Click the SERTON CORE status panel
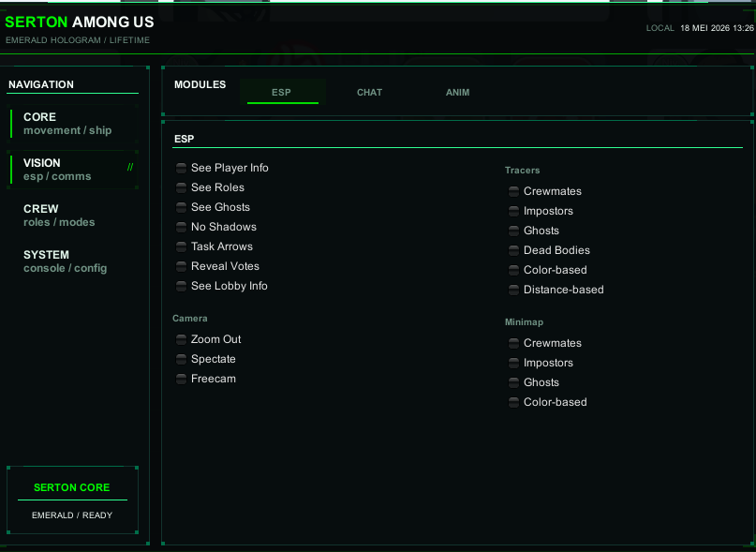This screenshot has height=552, width=756. coord(73,500)
